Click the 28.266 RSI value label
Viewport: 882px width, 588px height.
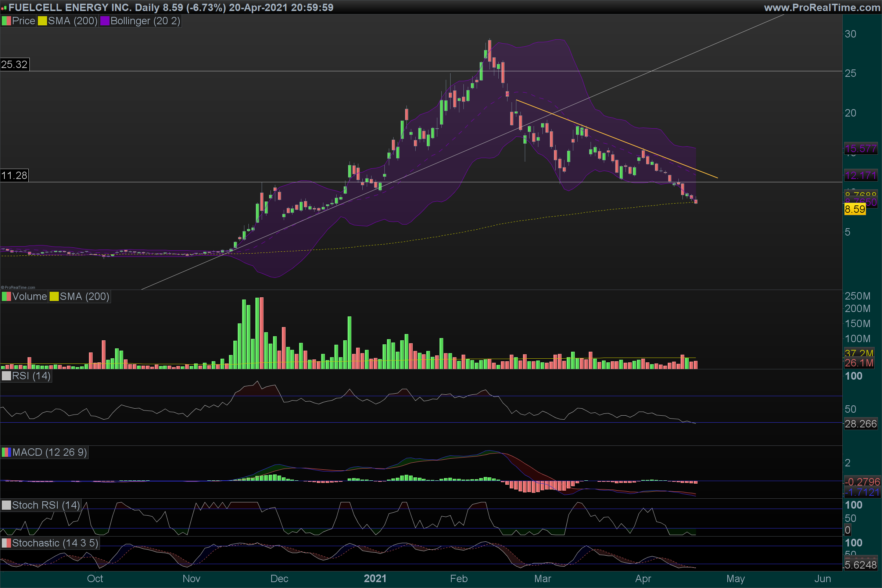click(860, 424)
